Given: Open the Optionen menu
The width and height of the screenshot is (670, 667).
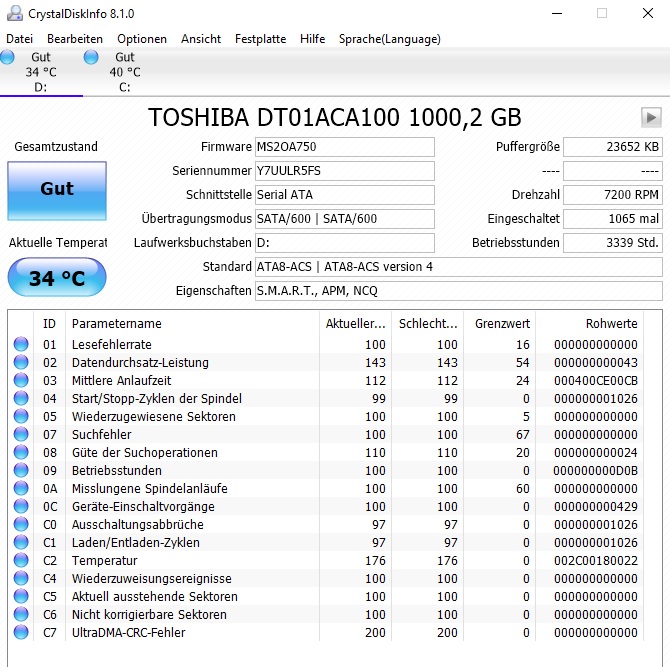Looking at the screenshot, I should coord(142,39).
